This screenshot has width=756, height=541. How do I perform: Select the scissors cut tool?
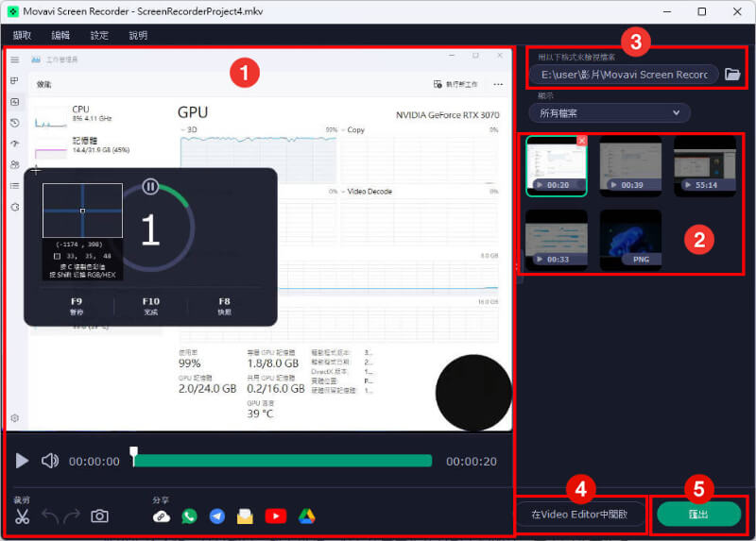pos(22,516)
